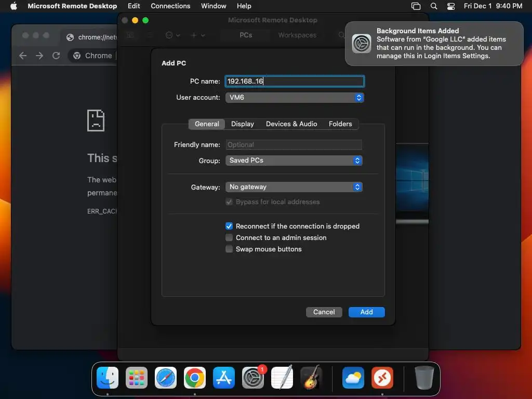
Task: Click the notification's System Settings icon
Action: (362, 44)
